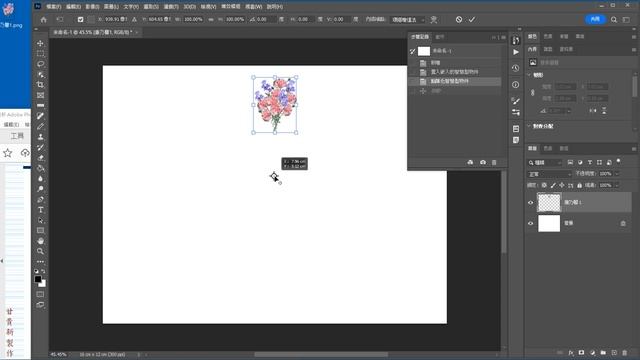Open the 編輯(E) menu
Image resolution: width=640 pixels, height=360 pixels.
(x=73, y=7)
